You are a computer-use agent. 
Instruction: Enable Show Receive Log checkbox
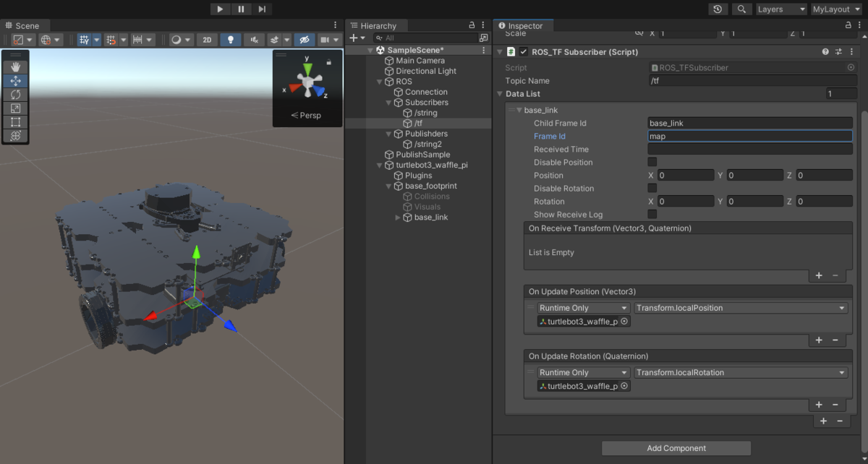pos(652,215)
